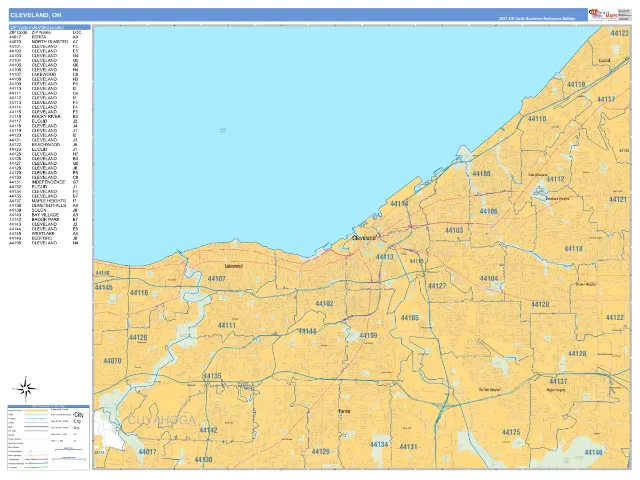Click ZIP label 44131 on the map
The height and width of the screenshot is (480, 640).
[408, 447]
